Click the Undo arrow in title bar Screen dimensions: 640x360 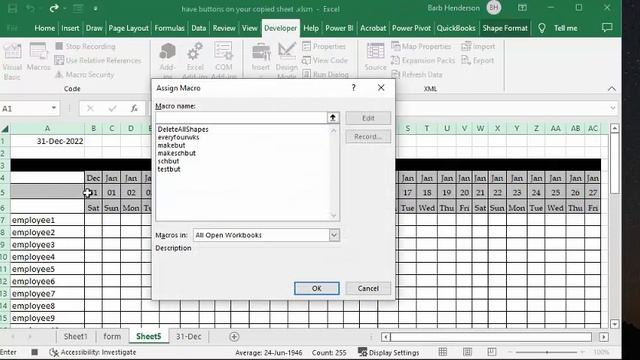click(30, 8)
